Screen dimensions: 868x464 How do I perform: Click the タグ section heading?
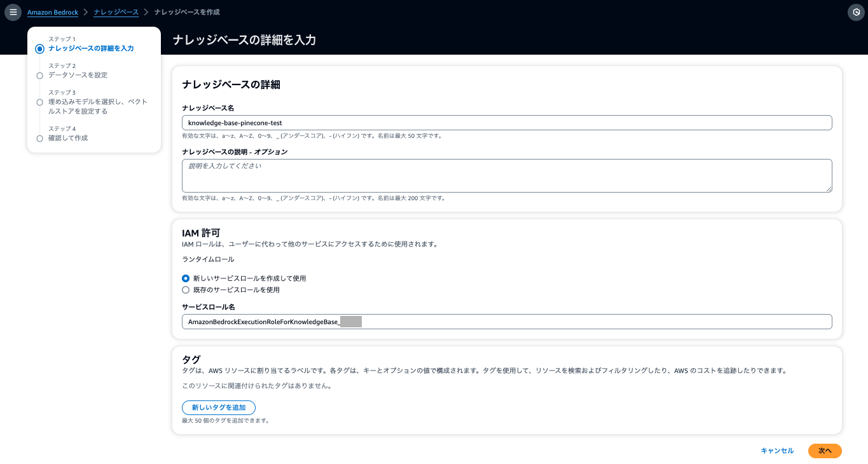pos(191,360)
